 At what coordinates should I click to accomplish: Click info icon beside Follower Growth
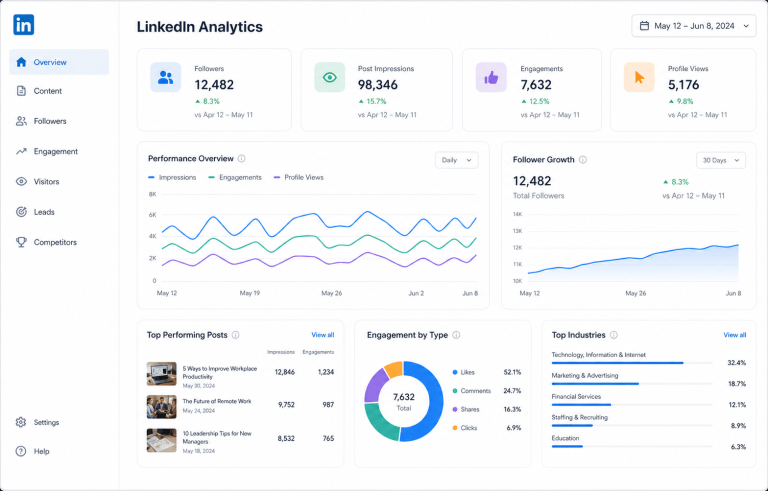(583, 159)
